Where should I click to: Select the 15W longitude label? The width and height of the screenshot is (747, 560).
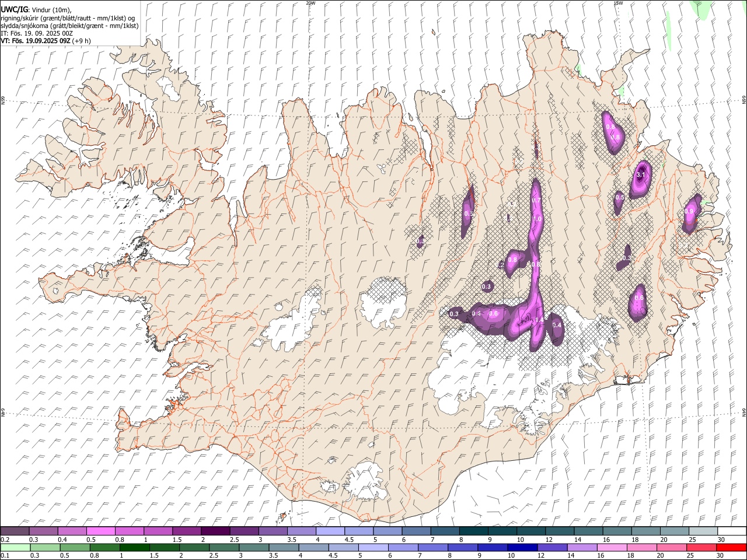(618, 3)
